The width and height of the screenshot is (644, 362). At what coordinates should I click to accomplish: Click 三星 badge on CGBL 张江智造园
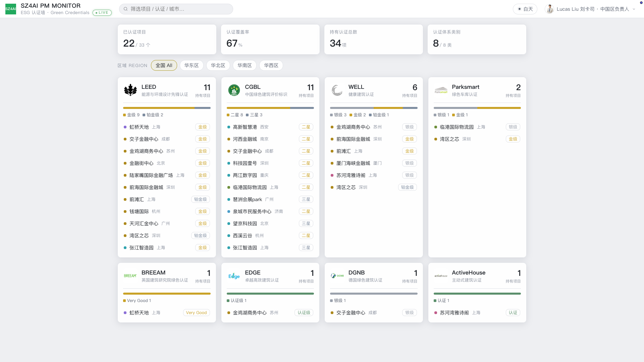[306, 248]
